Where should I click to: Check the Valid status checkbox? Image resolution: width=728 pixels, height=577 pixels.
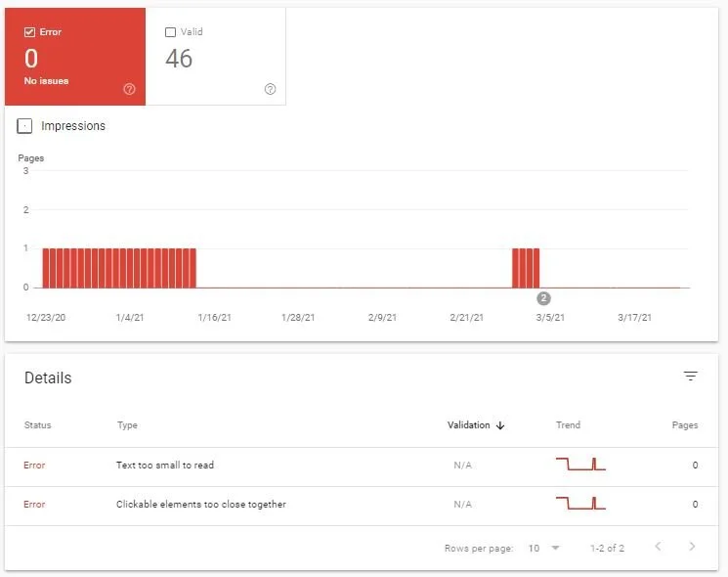170,32
